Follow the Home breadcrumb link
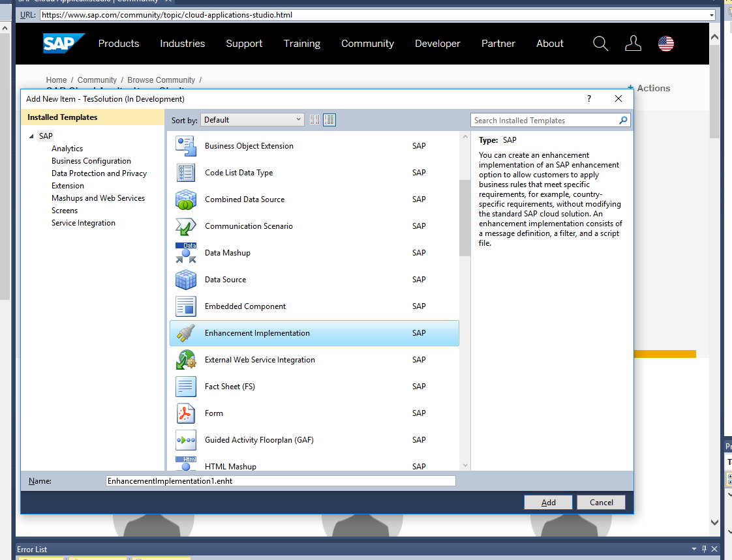Viewport: 732px width, 560px height. 57,80
